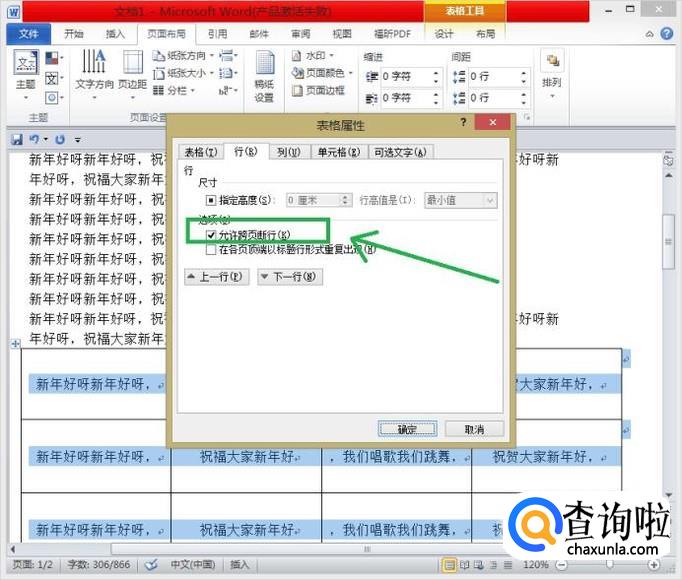
Task: Open the 文件 file menu
Action: click(29, 34)
